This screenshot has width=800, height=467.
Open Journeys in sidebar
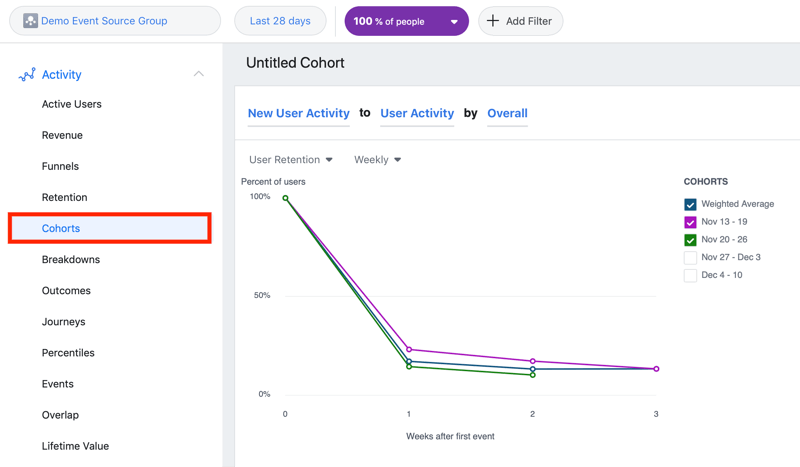coord(63,322)
